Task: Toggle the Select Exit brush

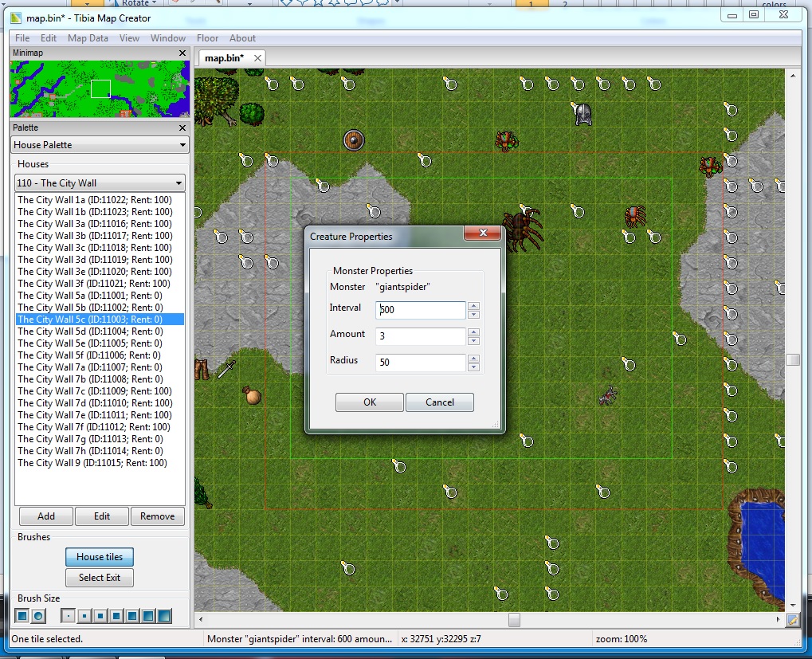Action: tap(100, 578)
